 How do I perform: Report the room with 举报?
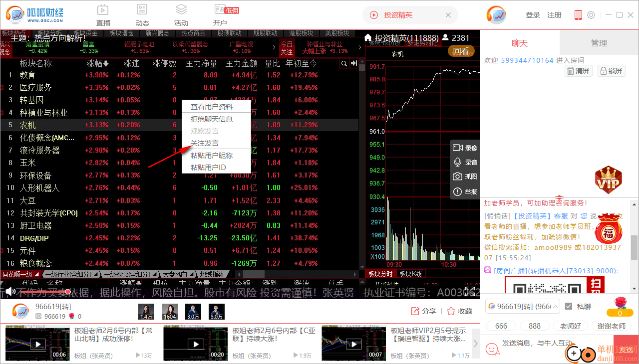465,191
